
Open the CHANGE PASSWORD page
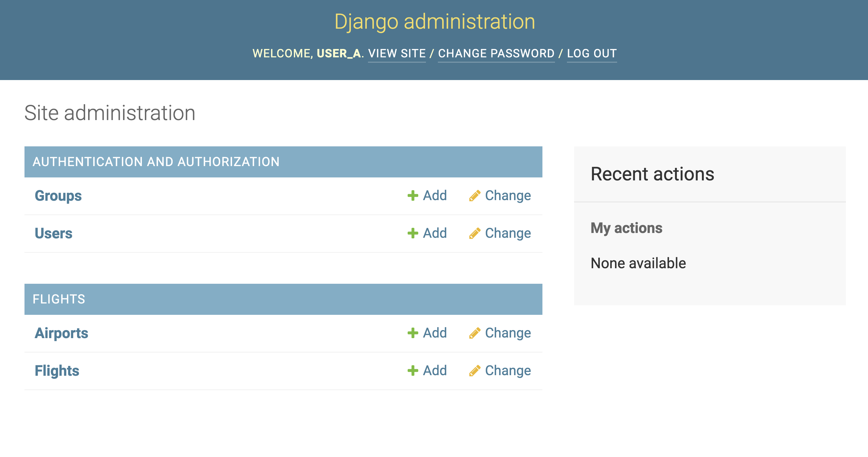(x=496, y=53)
